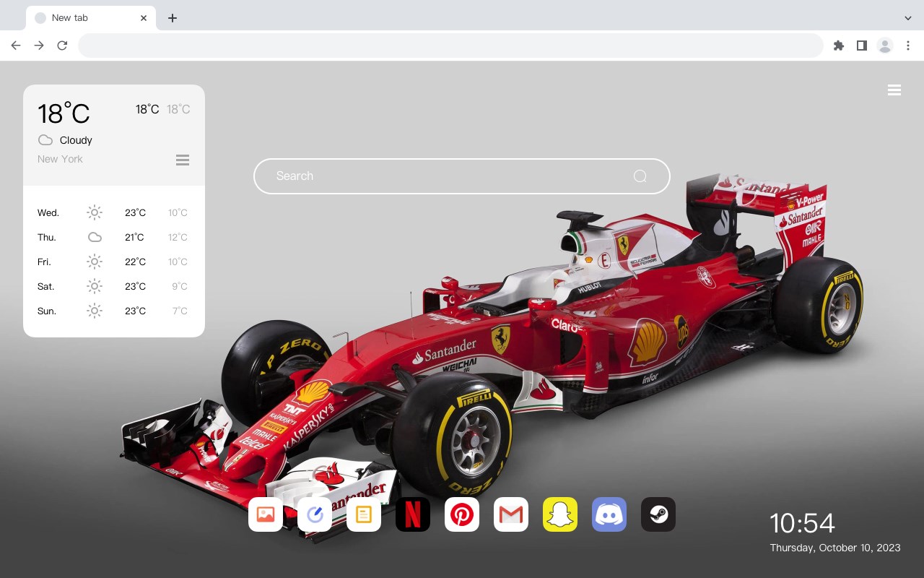
Task: Expand the tab search chevron
Action: (908, 18)
